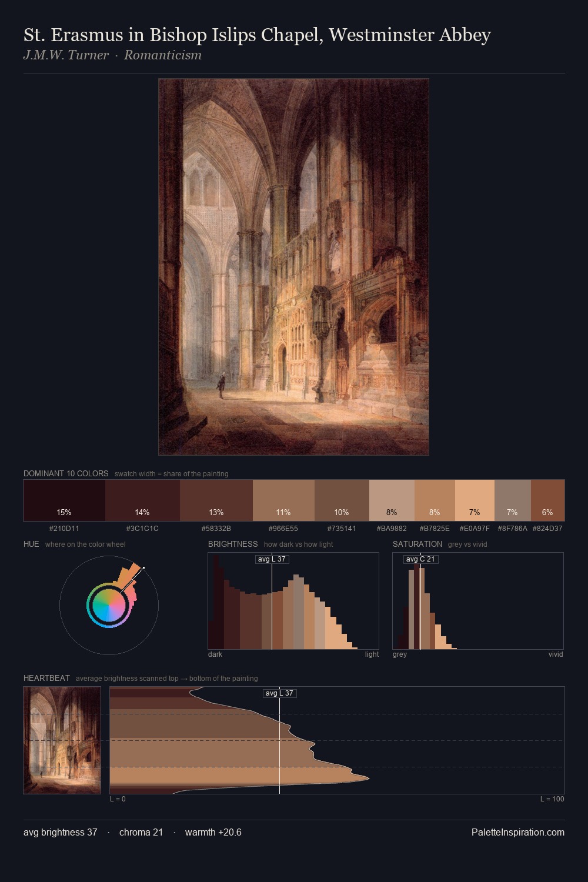Click the 'SATURATION' section heading
This screenshot has height=882, width=588.
(x=417, y=544)
